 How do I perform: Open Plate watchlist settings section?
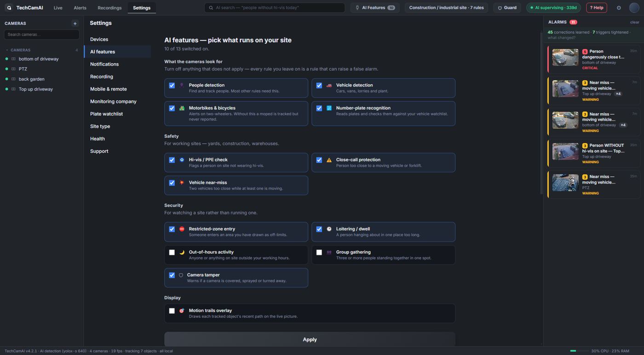point(118,114)
